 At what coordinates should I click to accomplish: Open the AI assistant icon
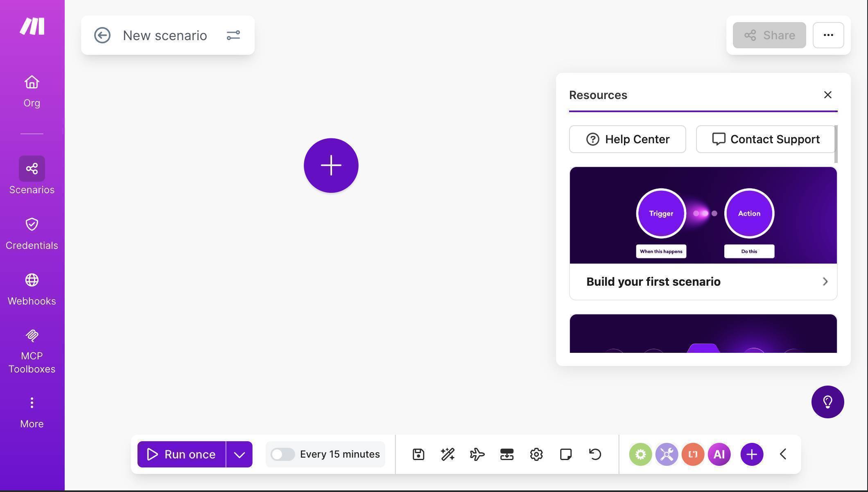click(x=719, y=454)
